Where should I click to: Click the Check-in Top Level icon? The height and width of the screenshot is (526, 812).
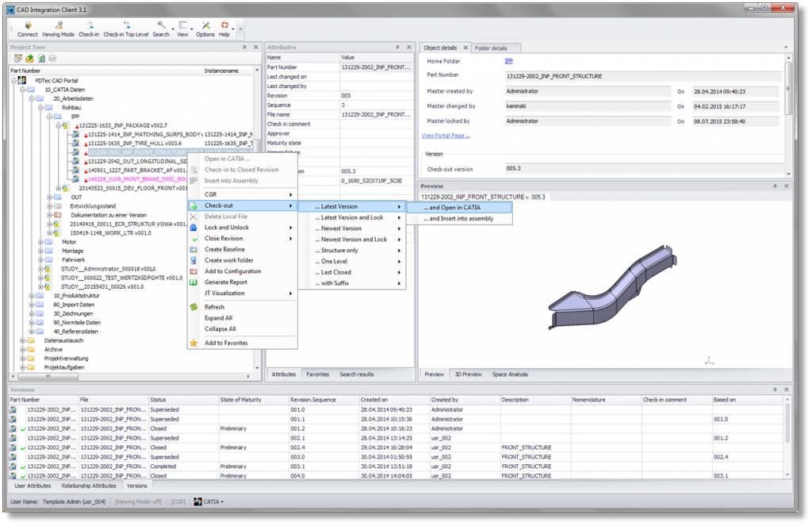(x=125, y=25)
